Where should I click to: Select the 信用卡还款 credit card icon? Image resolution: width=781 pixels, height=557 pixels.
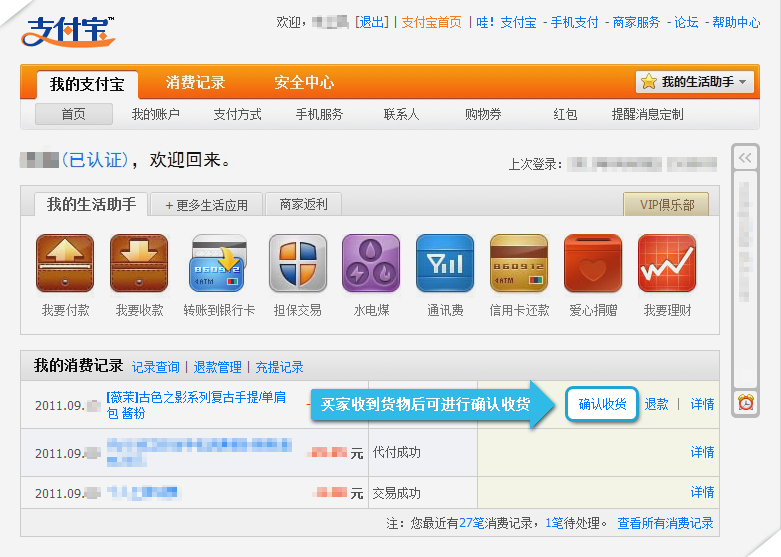(518, 264)
